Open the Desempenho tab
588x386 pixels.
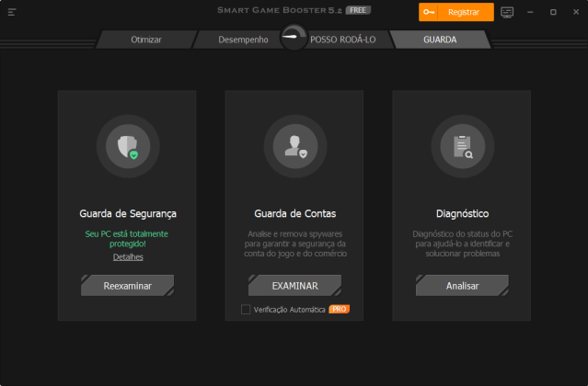click(x=243, y=40)
